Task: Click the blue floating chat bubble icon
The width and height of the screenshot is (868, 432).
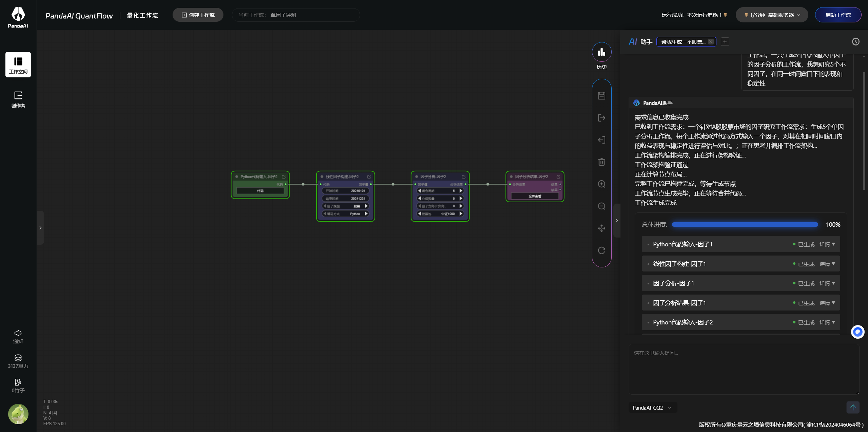Action: (x=858, y=332)
